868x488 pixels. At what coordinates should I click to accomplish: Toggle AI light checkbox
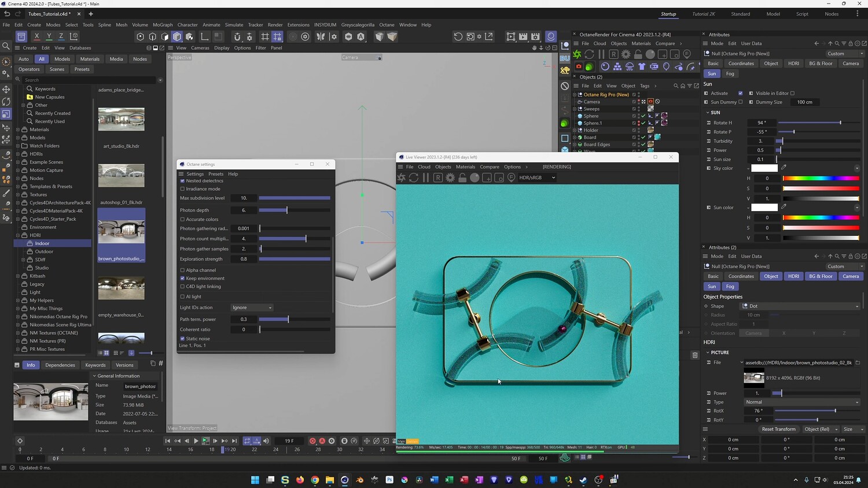tap(182, 297)
